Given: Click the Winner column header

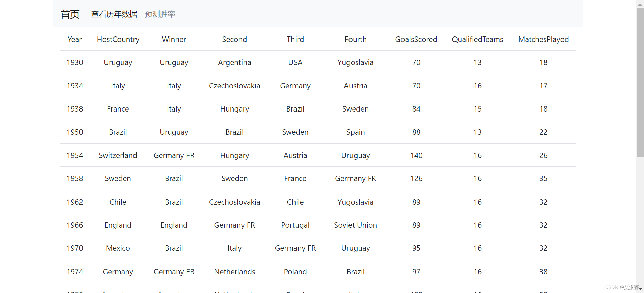Looking at the screenshot, I should click(x=174, y=39).
